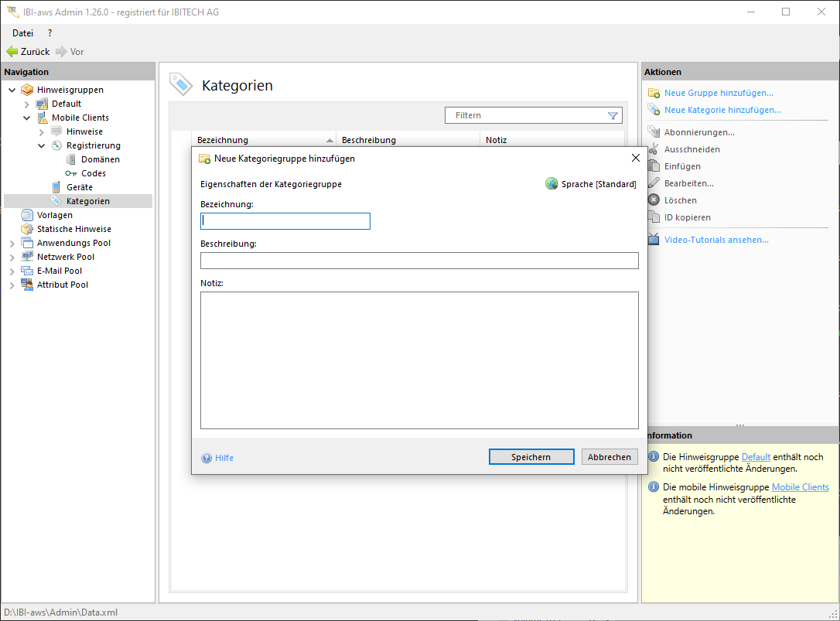Click the Statische Hinweise icon
The image size is (840, 621).
27,229
